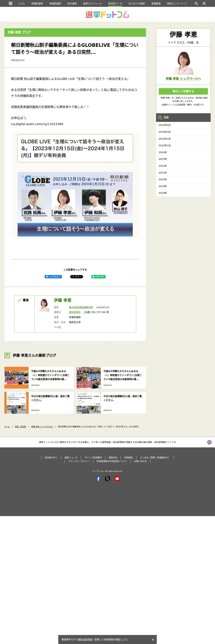Click 無料会員登録 link in bottom banner
The image size is (215, 644).
tap(85, 639)
